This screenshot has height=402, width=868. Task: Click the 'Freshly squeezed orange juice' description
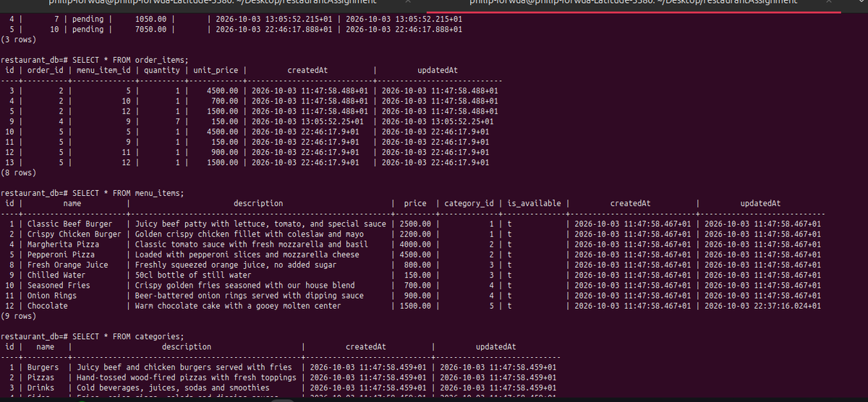pos(236,265)
